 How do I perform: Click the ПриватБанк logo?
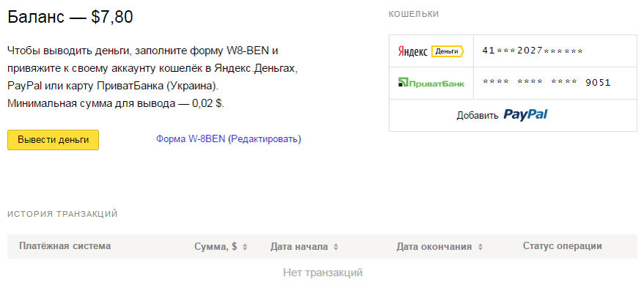pos(432,83)
